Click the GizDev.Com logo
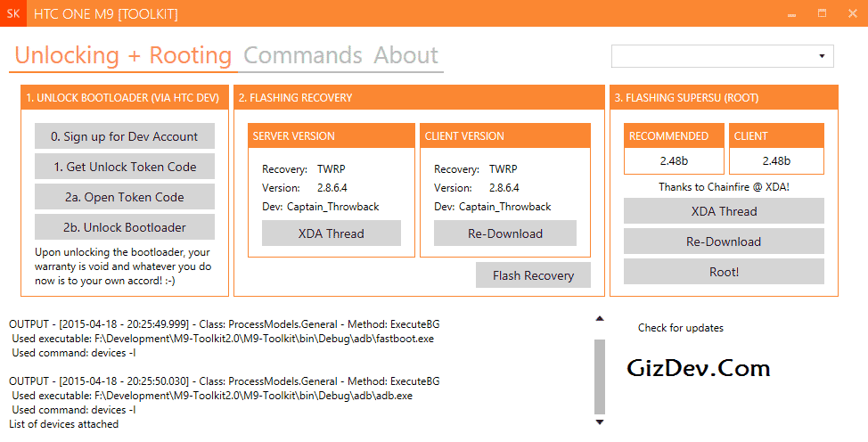The width and height of the screenshot is (868, 442). [698, 368]
